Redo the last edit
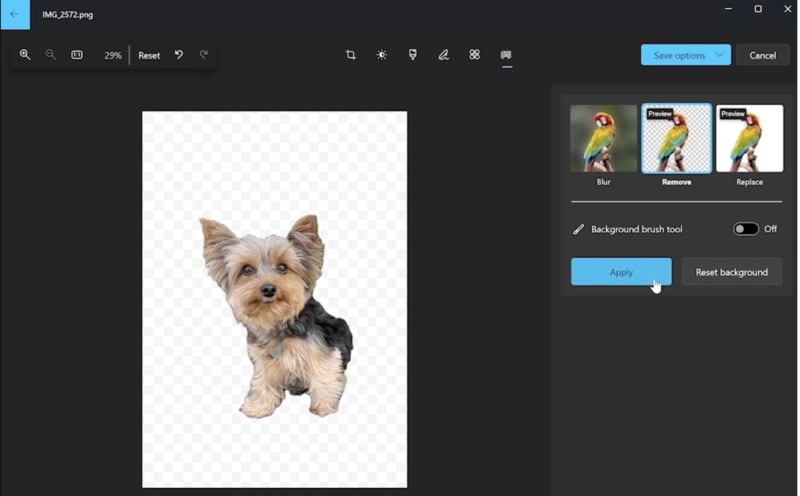800x496 pixels. pos(204,55)
